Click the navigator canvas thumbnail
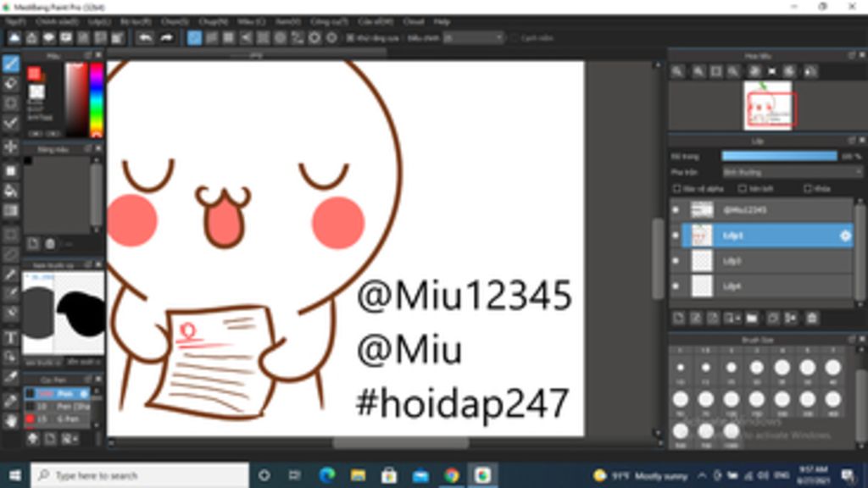This screenshot has width=868, height=488. (768, 106)
